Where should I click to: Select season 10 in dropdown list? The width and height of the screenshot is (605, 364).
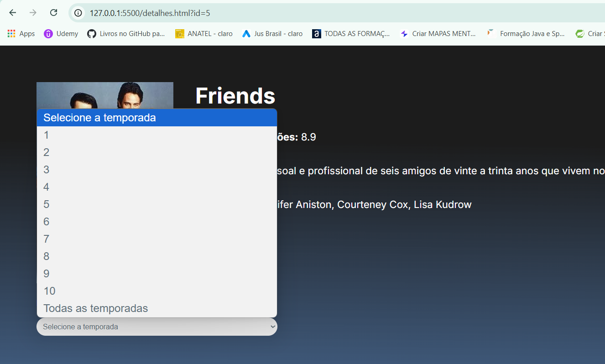tap(156, 291)
